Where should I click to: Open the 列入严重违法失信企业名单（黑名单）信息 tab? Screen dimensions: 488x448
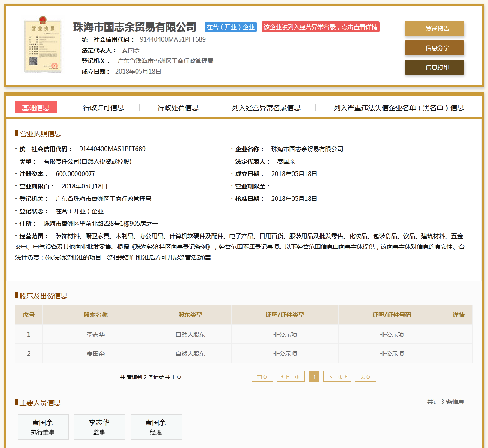399,108
